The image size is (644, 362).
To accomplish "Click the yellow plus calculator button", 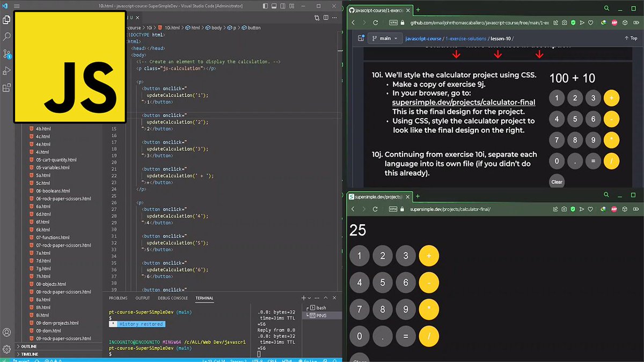I will pyautogui.click(x=429, y=256).
